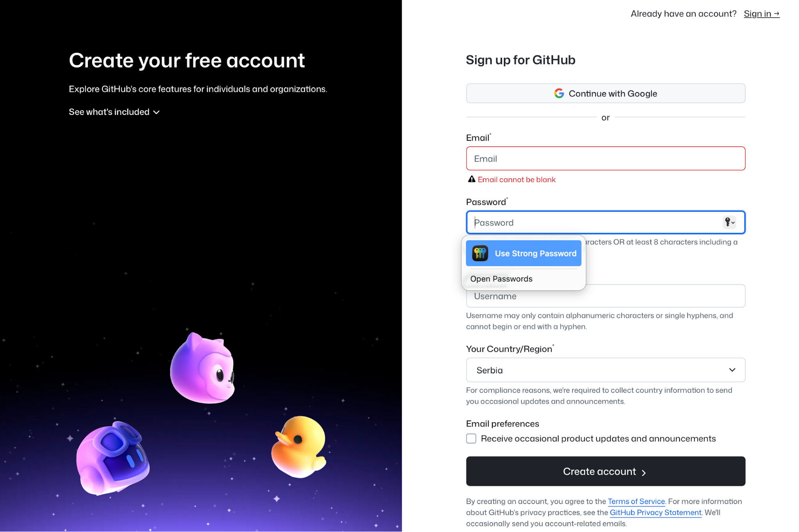Focus the Email input field
Image resolution: width=799 pixels, height=532 pixels.
pyautogui.click(x=606, y=159)
